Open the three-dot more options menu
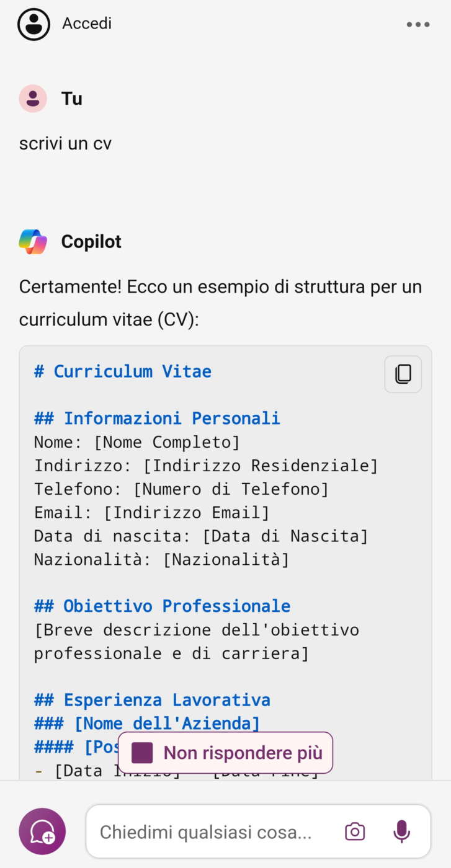 [x=418, y=25]
